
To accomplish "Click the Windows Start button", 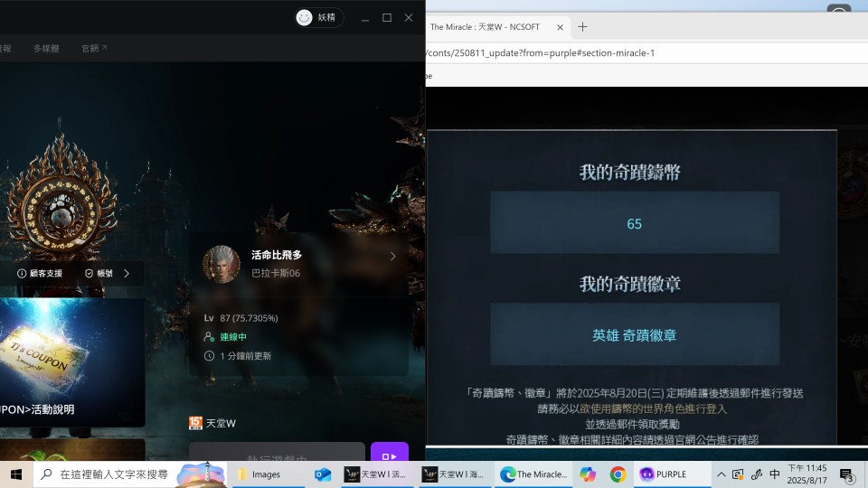I will click(15, 474).
